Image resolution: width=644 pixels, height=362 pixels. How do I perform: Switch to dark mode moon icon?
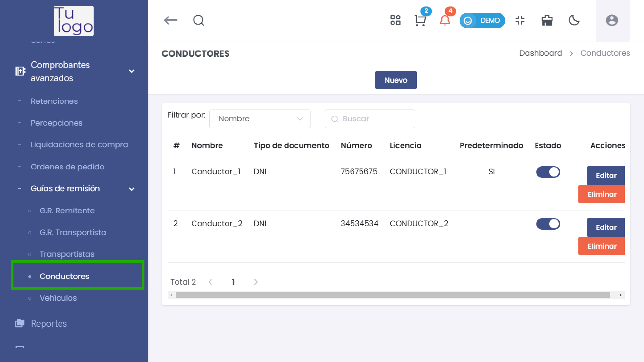(574, 20)
